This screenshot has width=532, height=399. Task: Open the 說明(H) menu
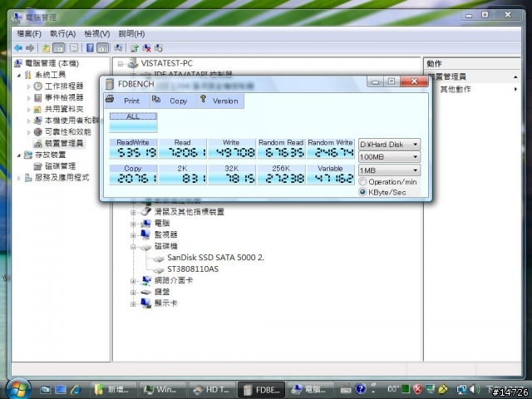click(131, 34)
